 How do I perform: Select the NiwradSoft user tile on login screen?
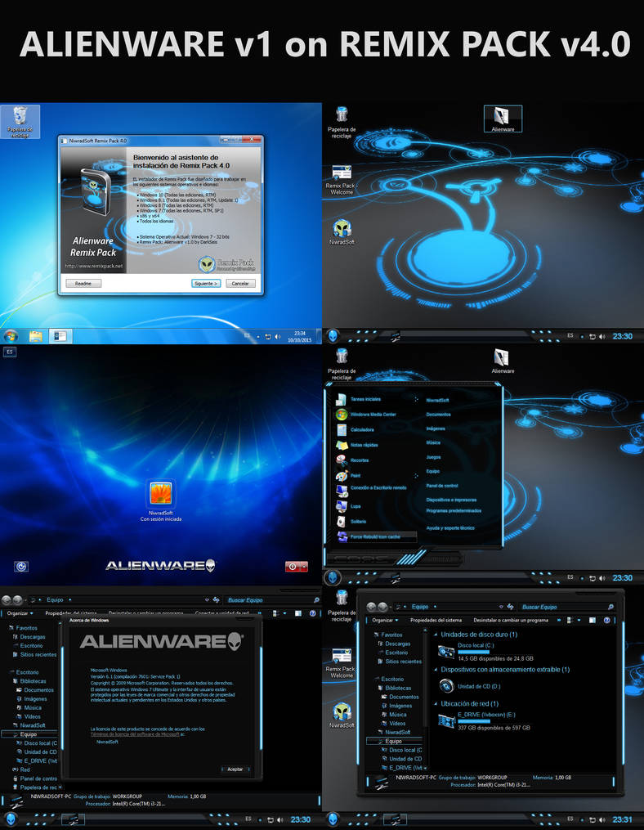[161, 493]
